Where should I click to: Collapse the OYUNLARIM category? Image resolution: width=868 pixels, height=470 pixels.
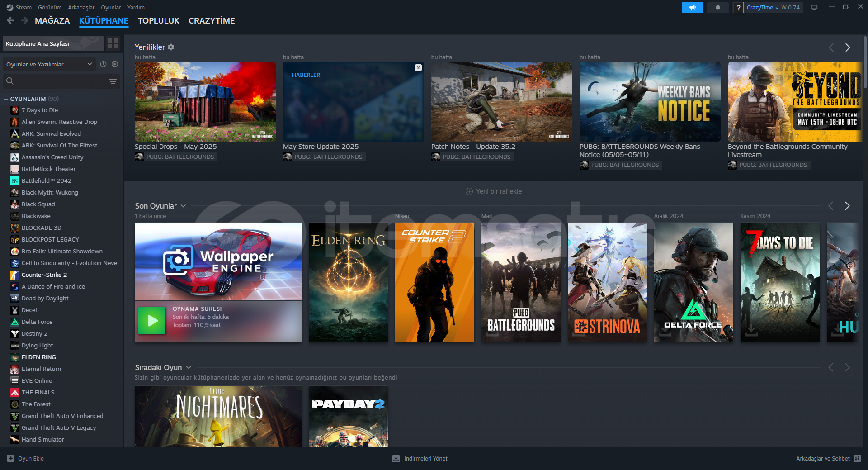point(6,99)
